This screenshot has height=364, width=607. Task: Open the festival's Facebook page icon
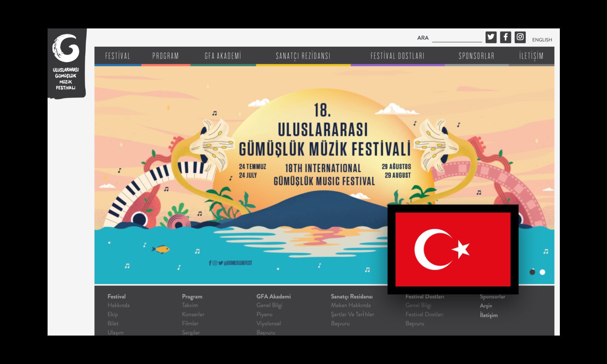coord(505,37)
